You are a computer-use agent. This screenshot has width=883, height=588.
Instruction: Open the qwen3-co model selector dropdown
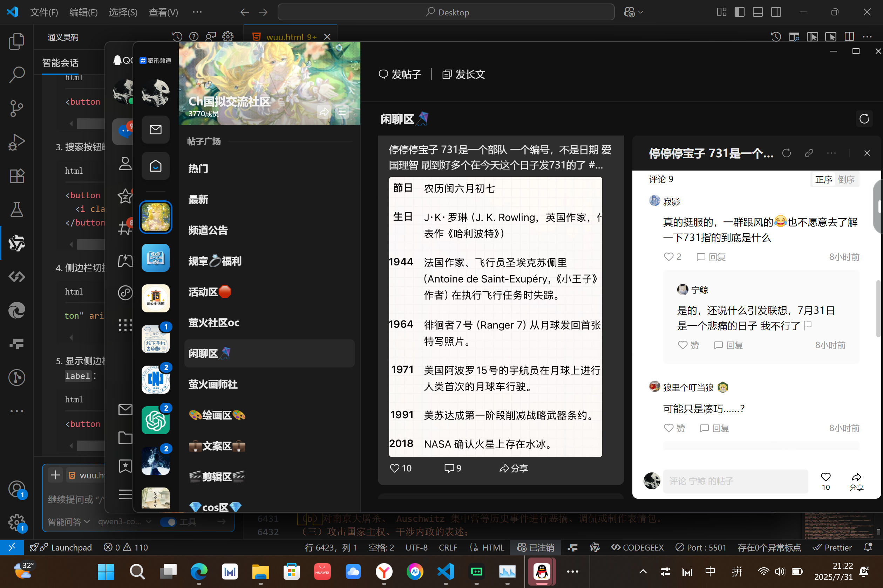124,521
